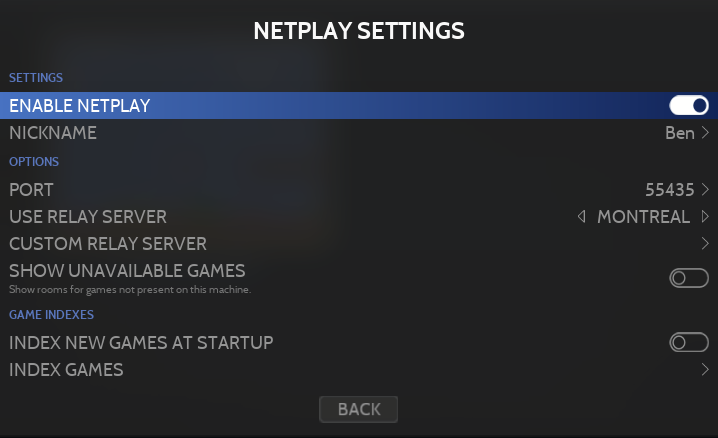Click the Show Unavailable Games label

click(127, 270)
